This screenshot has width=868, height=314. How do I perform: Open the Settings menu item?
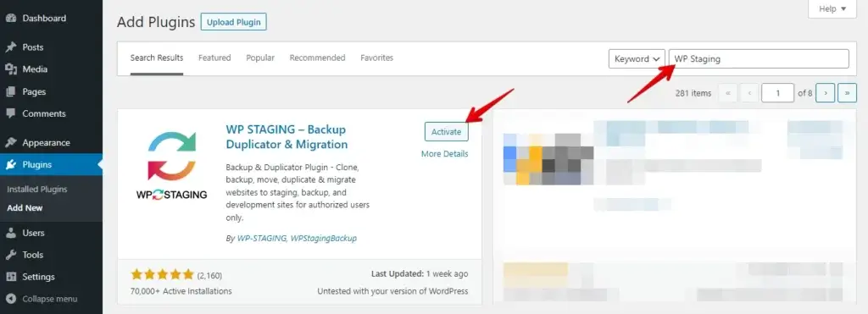51,277
